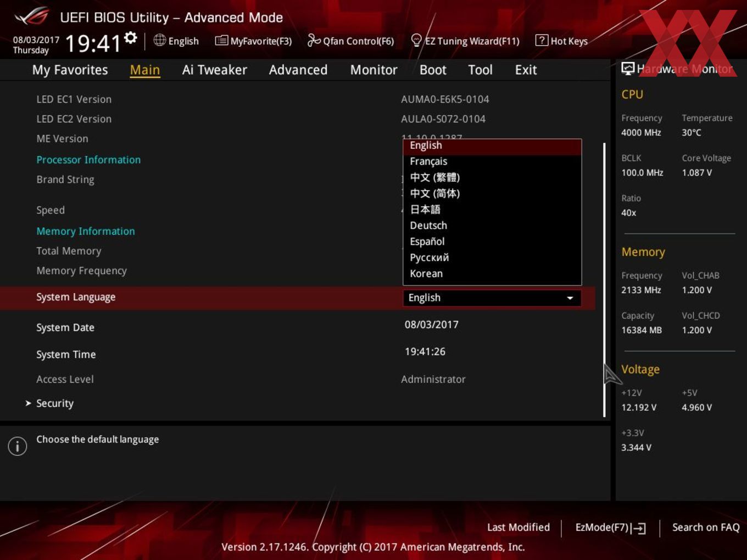Click the Hardware Monitor screen icon
Image resolution: width=747 pixels, height=560 pixels.
[x=628, y=69]
